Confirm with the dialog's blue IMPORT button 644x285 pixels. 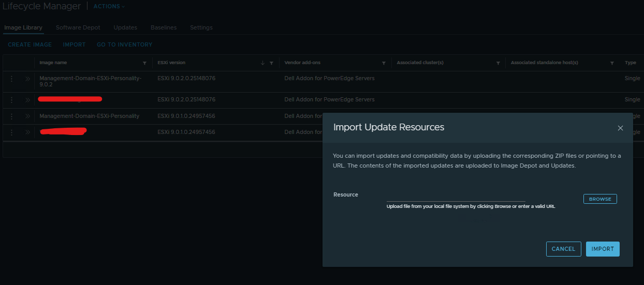[x=603, y=249]
